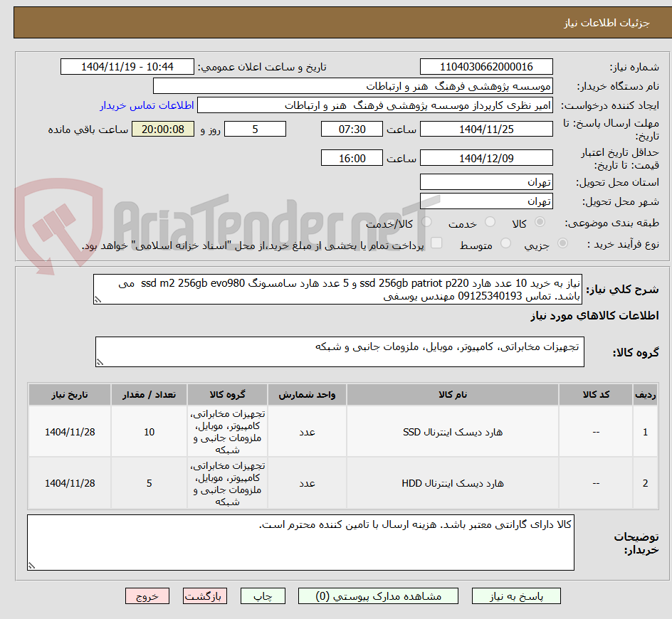
Task: Click the resize handle of buyer notes textarea
Action: [31, 566]
